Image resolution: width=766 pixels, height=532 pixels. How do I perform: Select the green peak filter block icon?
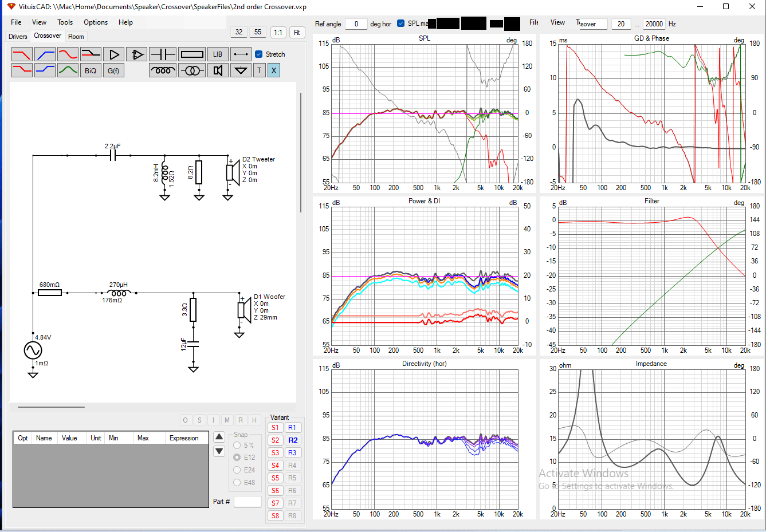coord(68,70)
